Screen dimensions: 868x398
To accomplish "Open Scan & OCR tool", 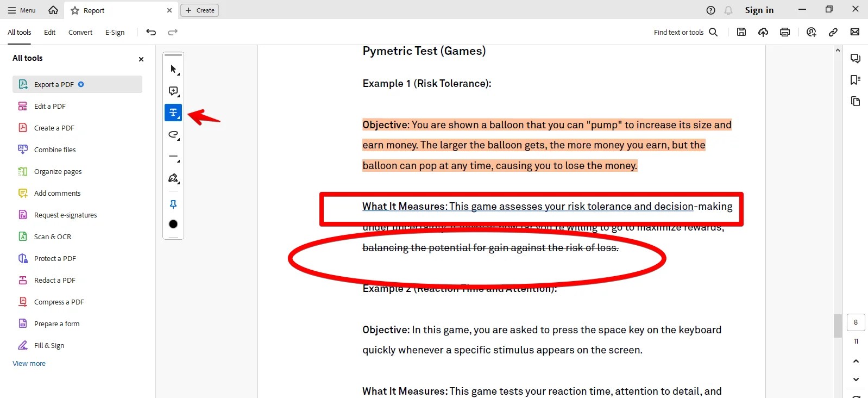I will [77, 237].
